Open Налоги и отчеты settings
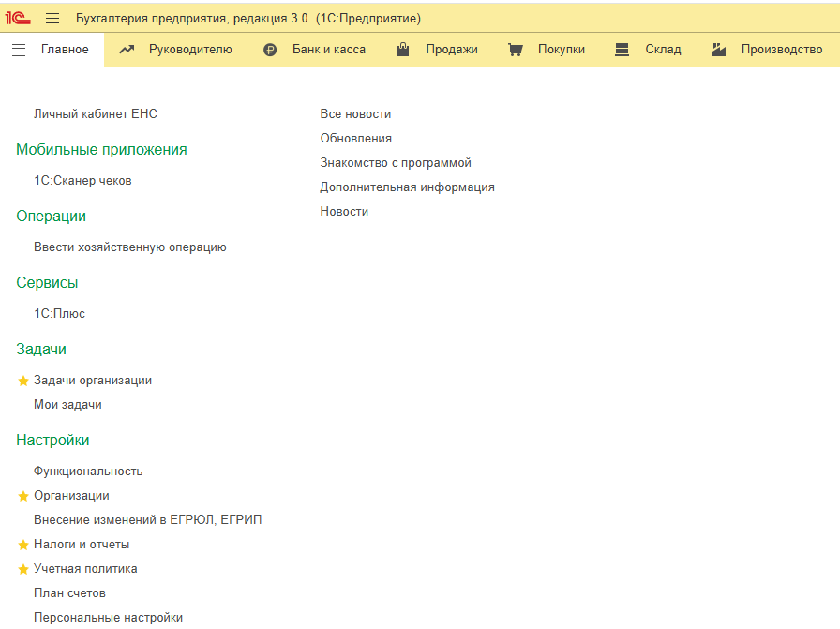 click(82, 545)
